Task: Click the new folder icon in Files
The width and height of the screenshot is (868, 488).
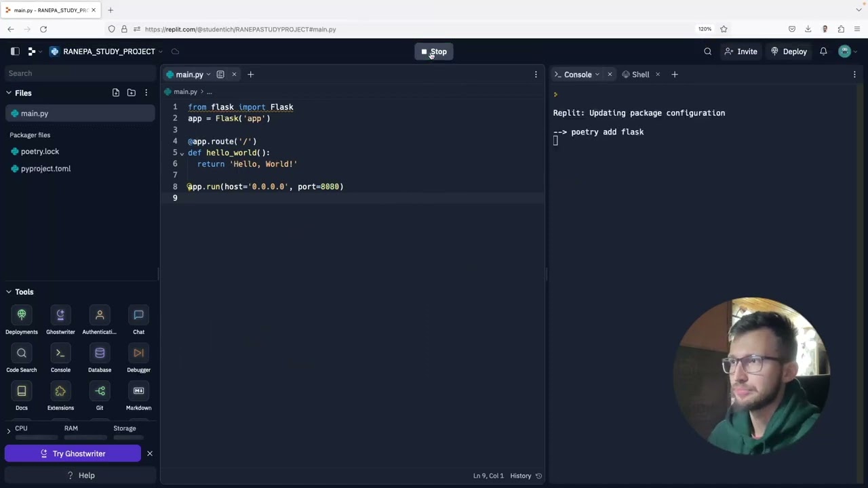Action: (132, 93)
